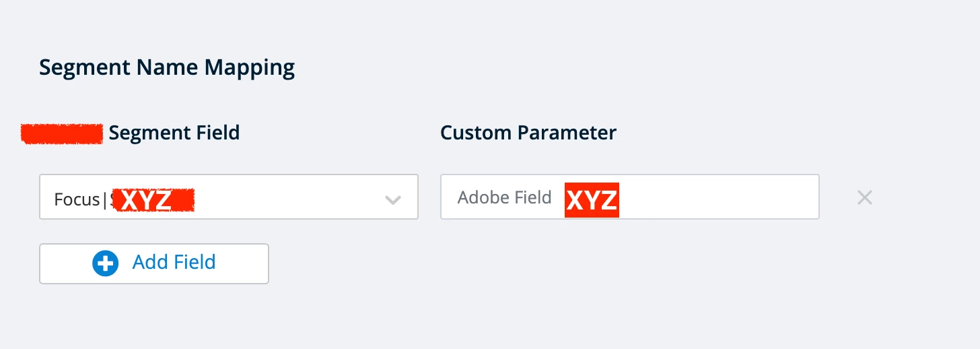Click the Custom Parameter column label
Screen dimensions: 980x349
(528, 133)
